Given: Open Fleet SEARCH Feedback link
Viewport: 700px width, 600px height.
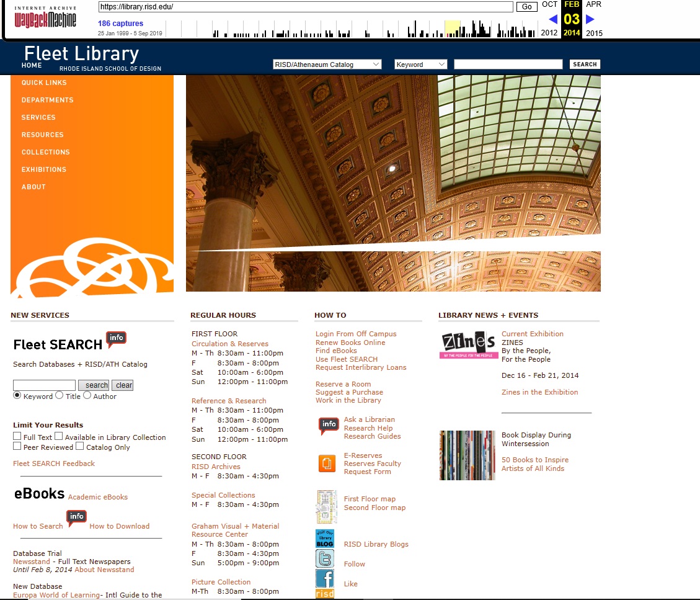Looking at the screenshot, I should 54,463.
